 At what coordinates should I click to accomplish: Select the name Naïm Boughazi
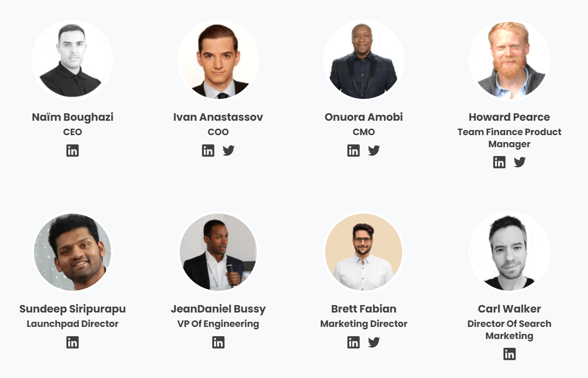click(72, 117)
